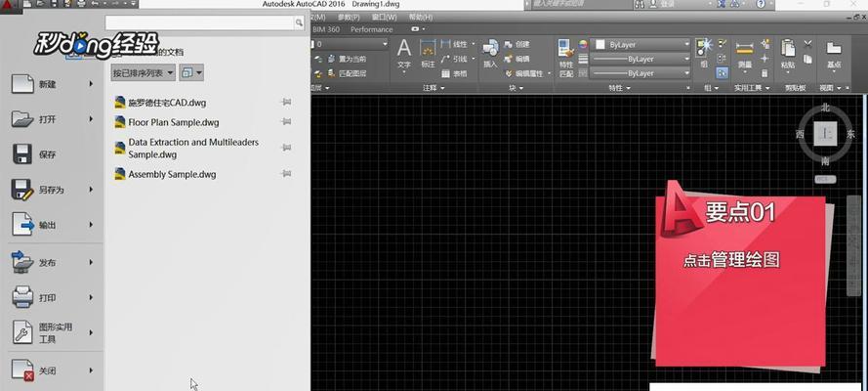Click 置为当前 (Make Current) layer button
Screen dimensions: 868x391
pyautogui.click(x=347, y=59)
